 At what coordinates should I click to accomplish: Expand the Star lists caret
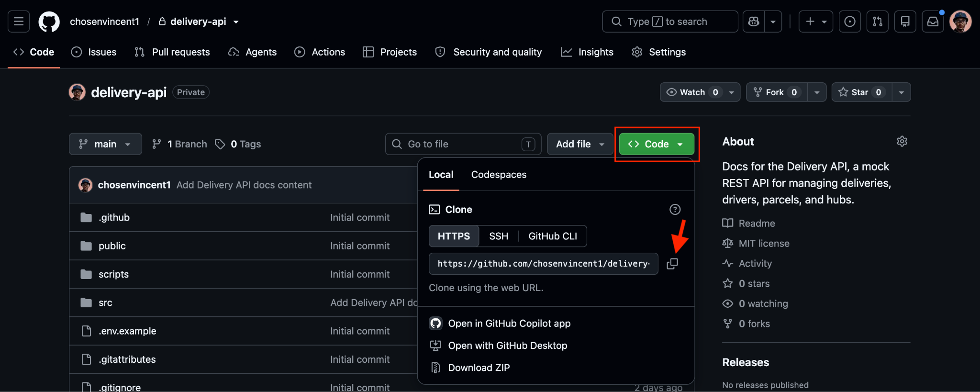(x=901, y=92)
